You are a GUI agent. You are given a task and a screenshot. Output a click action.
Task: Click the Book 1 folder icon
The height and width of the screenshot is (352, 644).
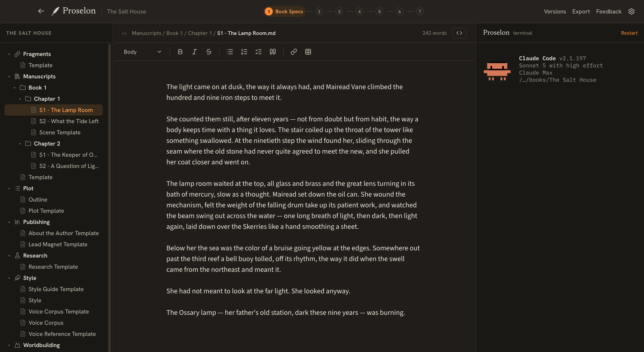[23, 87]
